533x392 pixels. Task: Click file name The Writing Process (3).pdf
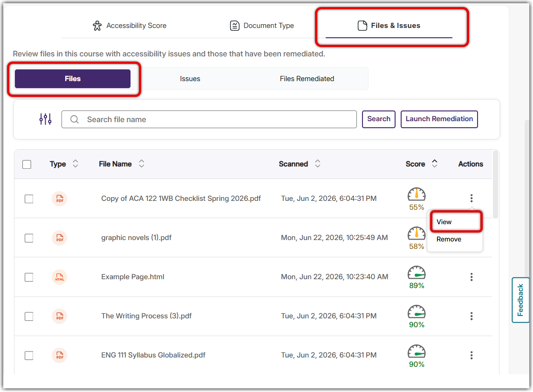tap(146, 316)
